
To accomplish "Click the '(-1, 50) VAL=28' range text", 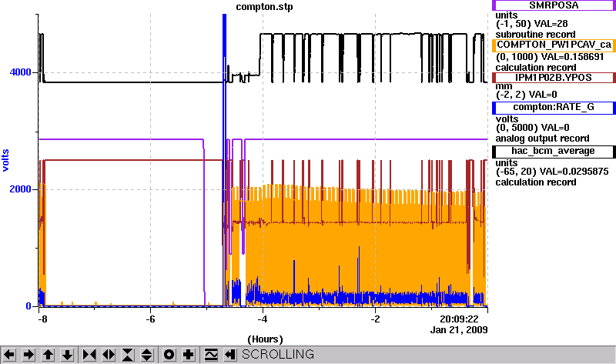I will point(532,24).
